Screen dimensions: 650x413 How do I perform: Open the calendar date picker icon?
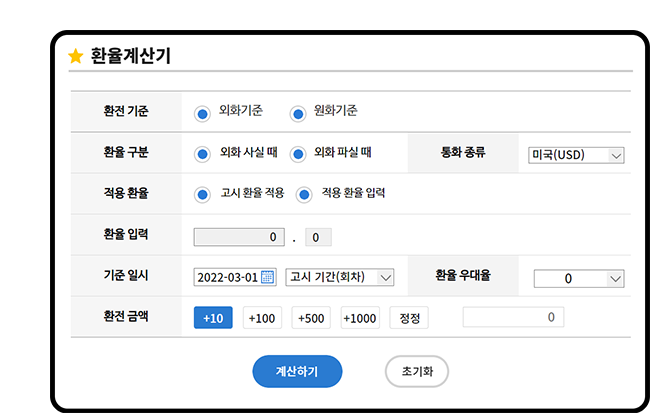point(267,277)
